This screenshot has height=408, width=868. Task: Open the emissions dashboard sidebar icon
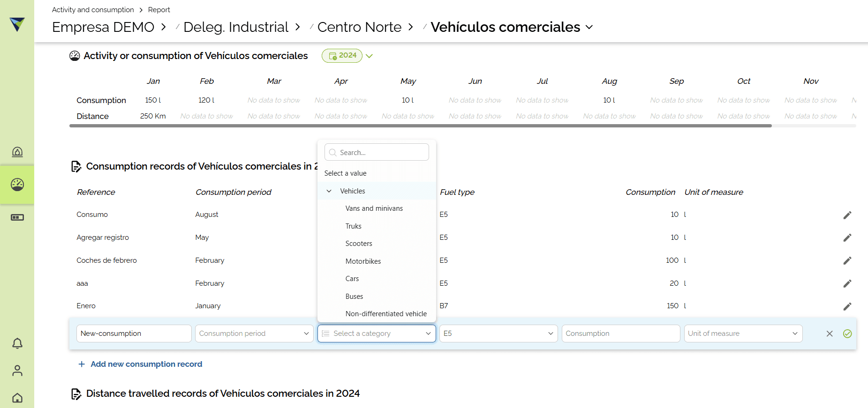point(17,152)
